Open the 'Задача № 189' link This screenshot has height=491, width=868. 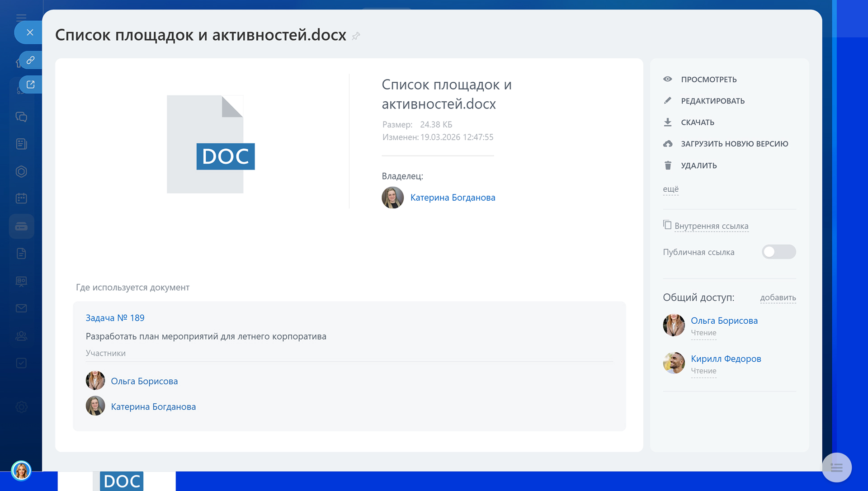115,318
